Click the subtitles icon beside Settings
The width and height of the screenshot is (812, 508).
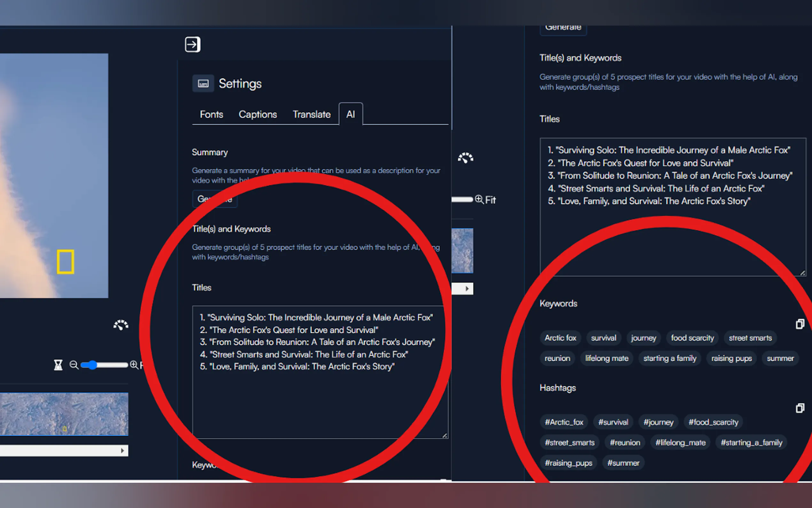[203, 83]
